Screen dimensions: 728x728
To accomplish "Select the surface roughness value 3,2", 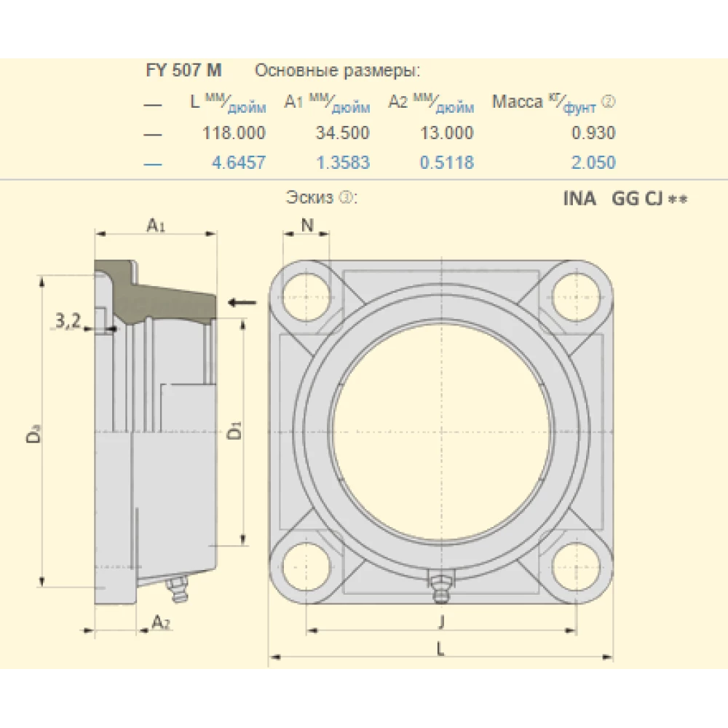I will tap(67, 319).
